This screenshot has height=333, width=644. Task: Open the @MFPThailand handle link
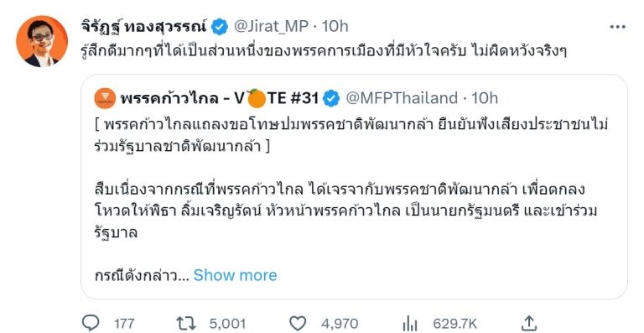[402, 98]
